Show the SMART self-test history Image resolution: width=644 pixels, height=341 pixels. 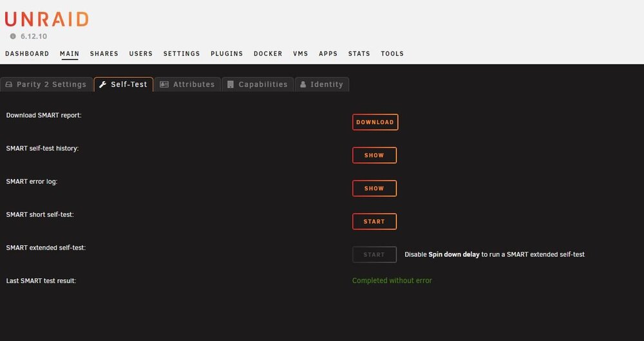click(x=374, y=155)
